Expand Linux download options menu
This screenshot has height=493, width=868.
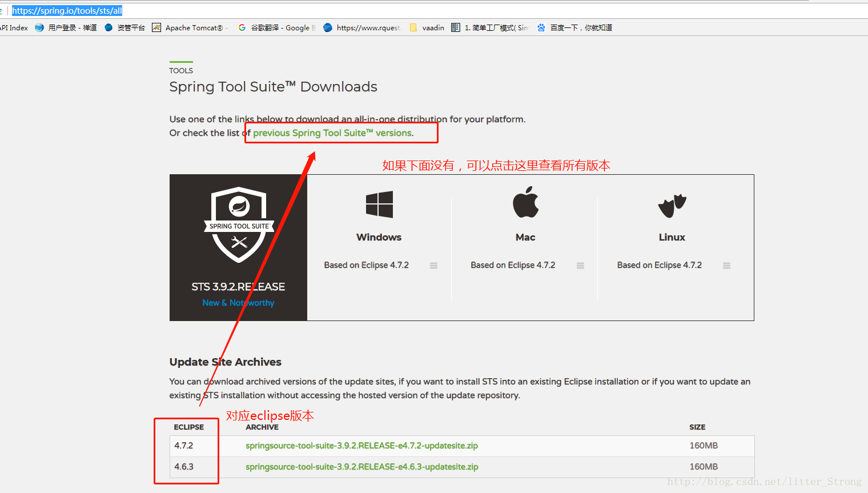[726, 266]
